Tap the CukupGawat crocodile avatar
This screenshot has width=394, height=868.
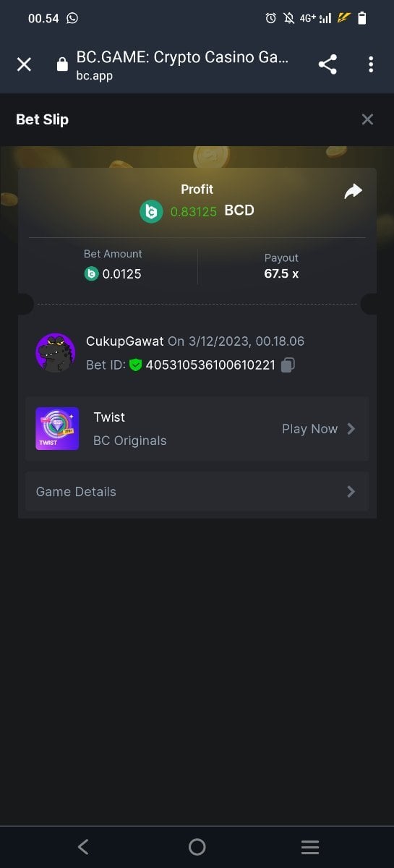point(56,353)
